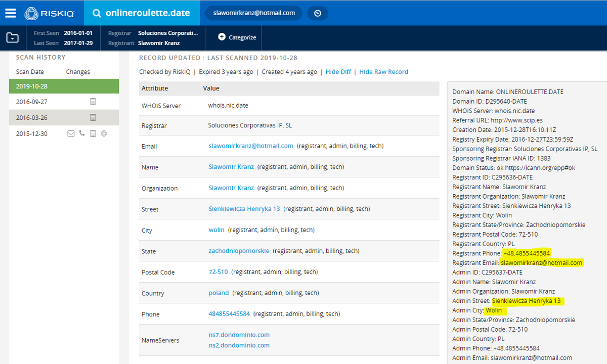The height and width of the screenshot is (364, 607).
Task: Click document change icon for 2016-09-27
Action: point(93,102)
